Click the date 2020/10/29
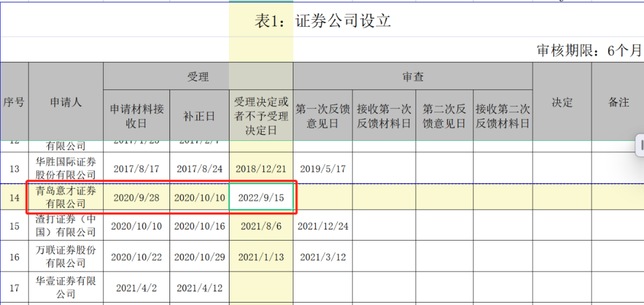Viewport: 644px width, 305px height. (199, 257)
